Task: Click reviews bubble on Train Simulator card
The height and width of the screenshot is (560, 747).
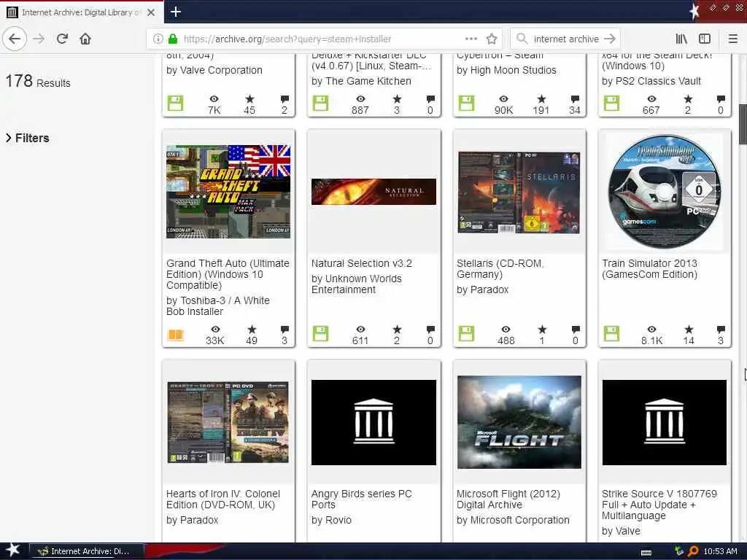Action: [721, 329]
